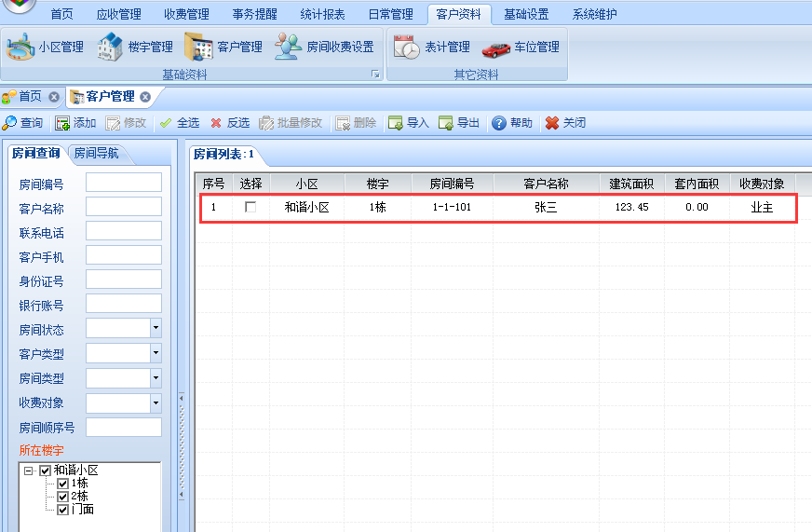The width and height of the screenshot is (812, 532).
Task: Select the 客户资料 ribbon tab
Action: 459,14
